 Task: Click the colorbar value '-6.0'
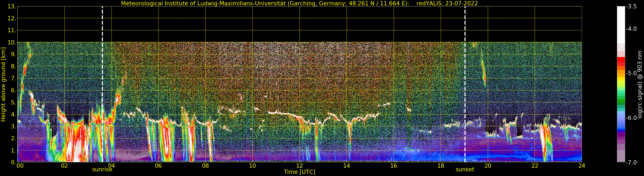[631, 118]
